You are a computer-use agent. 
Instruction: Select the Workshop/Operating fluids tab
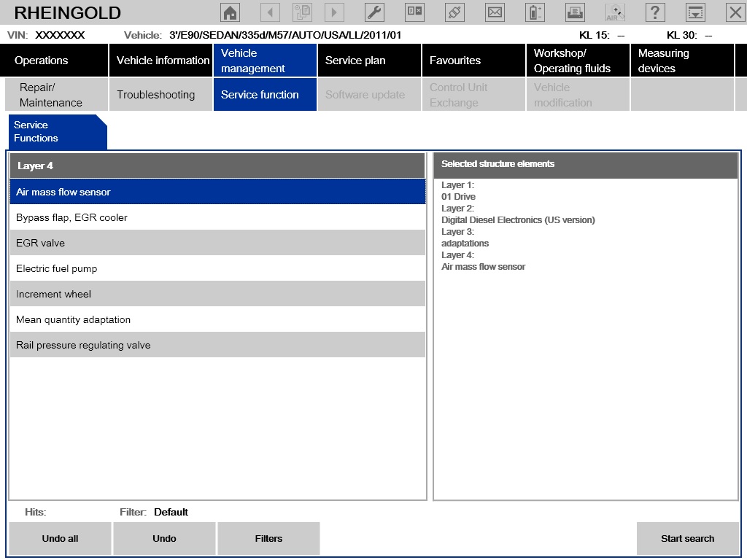click(578, 61)
